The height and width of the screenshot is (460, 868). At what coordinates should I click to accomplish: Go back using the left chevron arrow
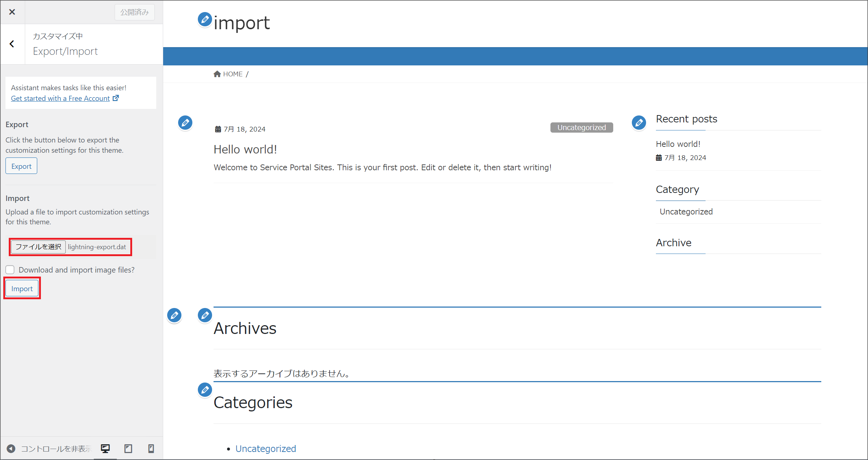12,44
